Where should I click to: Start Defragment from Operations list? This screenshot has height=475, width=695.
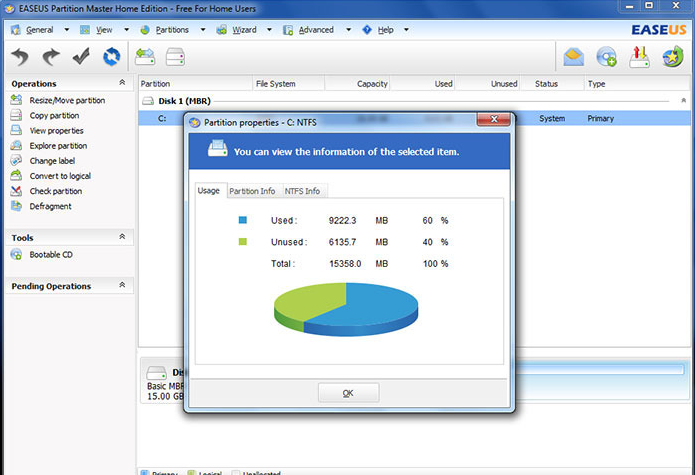[50, 206]
